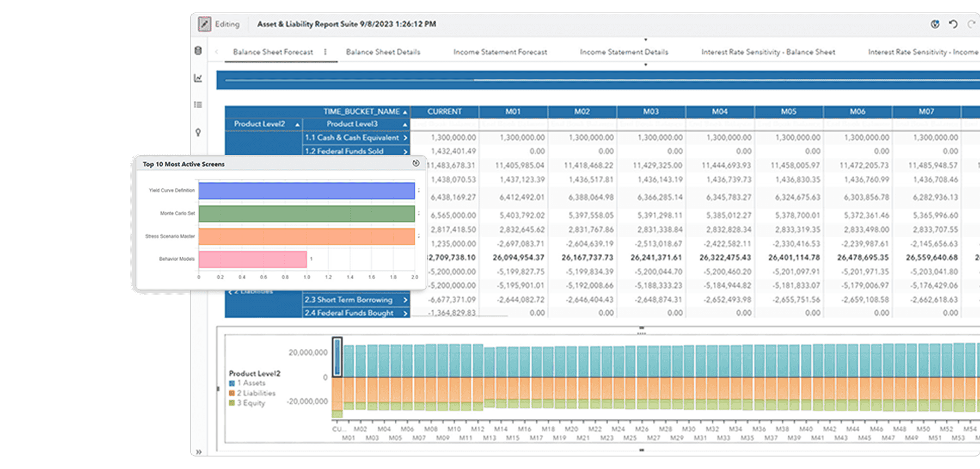Click cell value -1,364,829.83
Screen dimensions: 980x469
(451, 313)
